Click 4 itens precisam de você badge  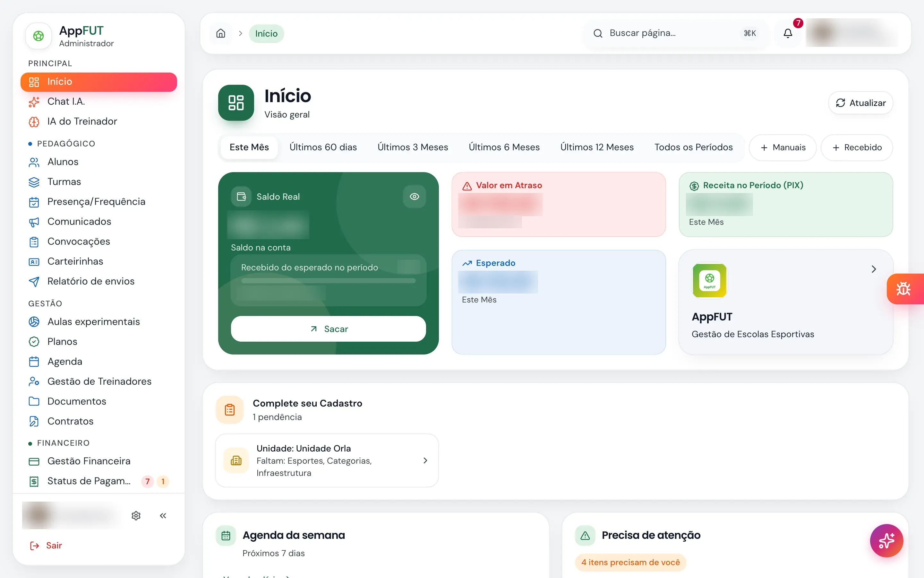coord(630,562)
